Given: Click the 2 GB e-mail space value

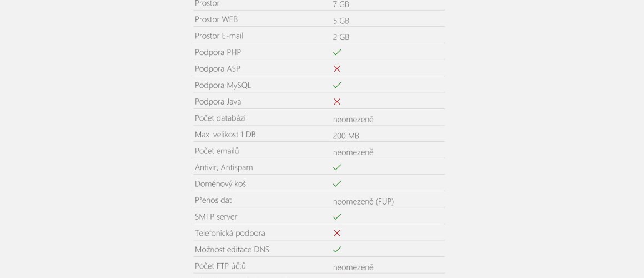Looking at the screenshot, I should [341, 37].
